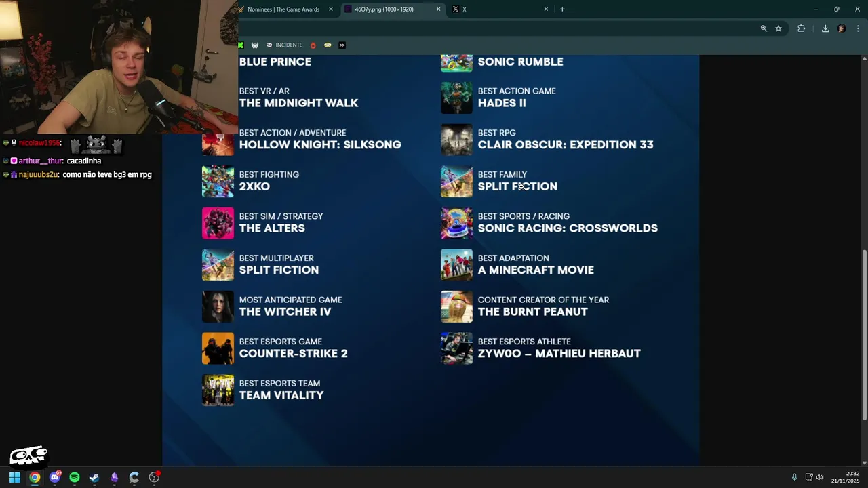The width and height of the screenshot is (868, 488).
Task: Open the winged-logo bookmark next to Kick
Action: [255, 45]
